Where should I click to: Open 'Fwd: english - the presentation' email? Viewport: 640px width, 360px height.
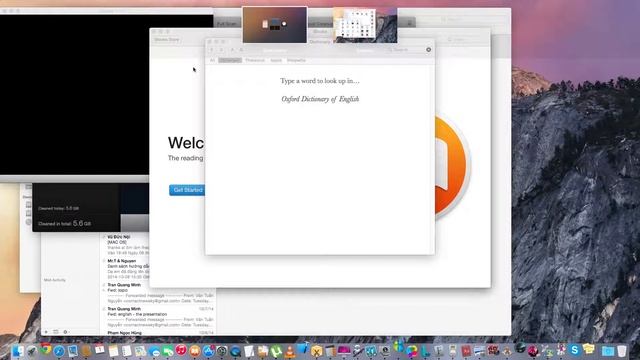click(x=159, y=317)
